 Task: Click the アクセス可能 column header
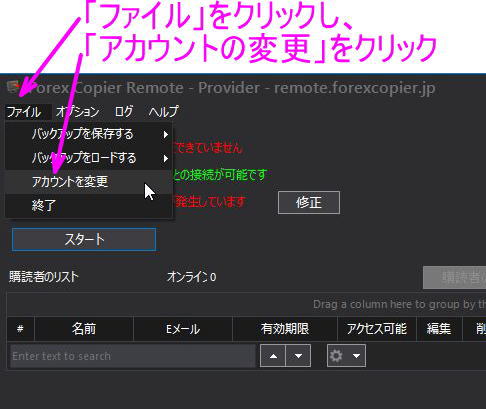coord(377,329)
